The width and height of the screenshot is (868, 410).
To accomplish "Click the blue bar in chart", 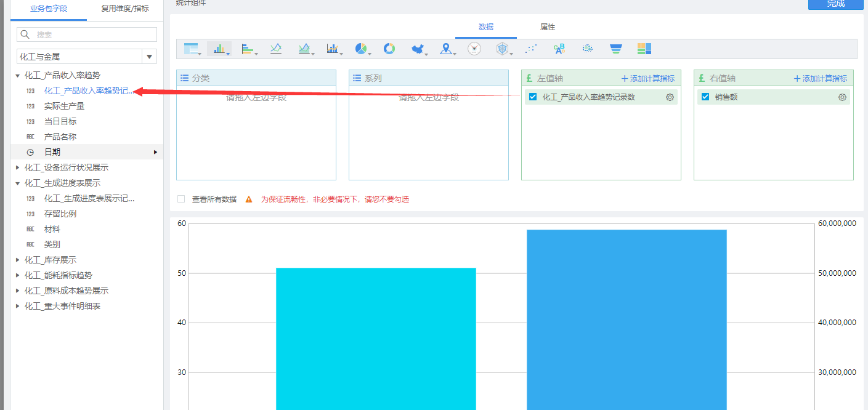I will pos(627,320).
